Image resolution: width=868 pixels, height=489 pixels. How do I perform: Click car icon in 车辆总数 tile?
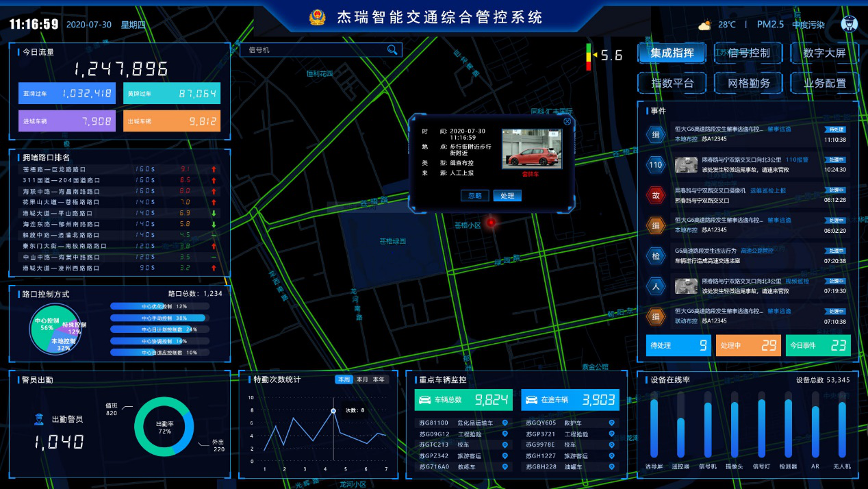coord(425,399)
